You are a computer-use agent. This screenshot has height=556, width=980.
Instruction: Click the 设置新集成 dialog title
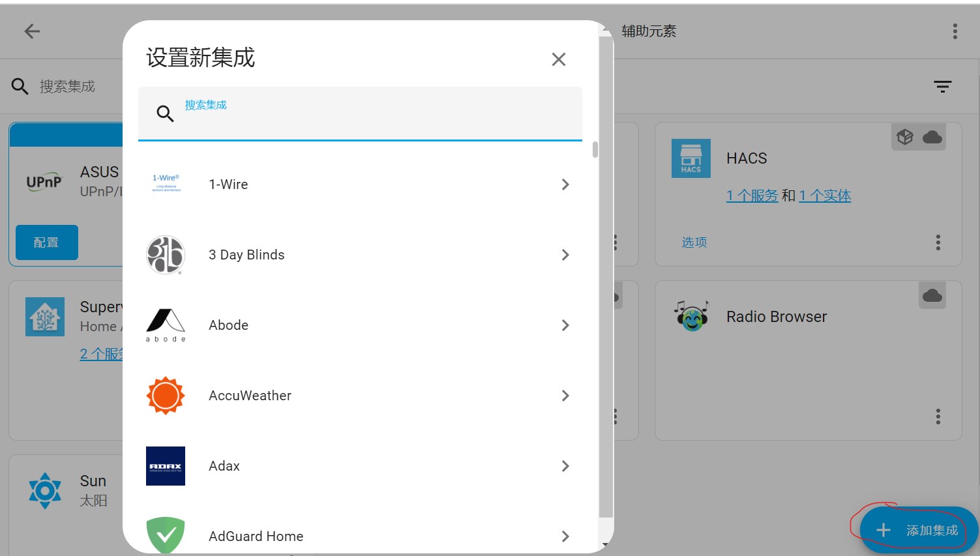coord(200,57)
